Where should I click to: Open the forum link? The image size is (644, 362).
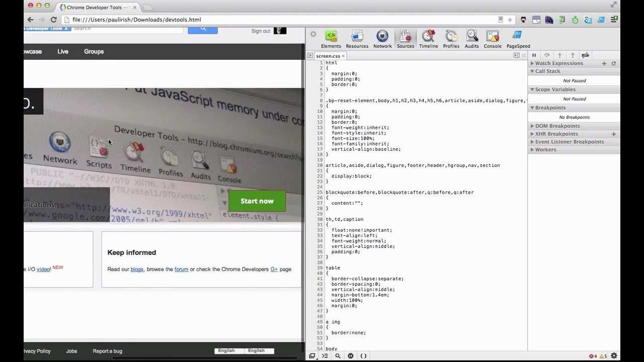[x=181, y=269]
